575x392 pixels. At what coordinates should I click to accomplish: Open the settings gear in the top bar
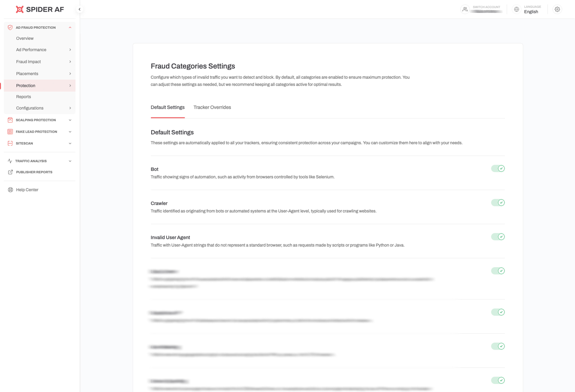tap(557, 9)
